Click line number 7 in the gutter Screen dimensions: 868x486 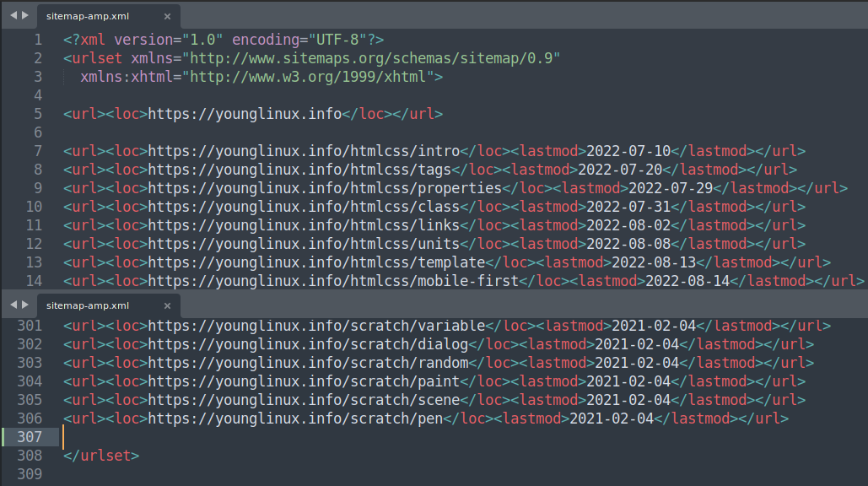[x=37, y=151]
